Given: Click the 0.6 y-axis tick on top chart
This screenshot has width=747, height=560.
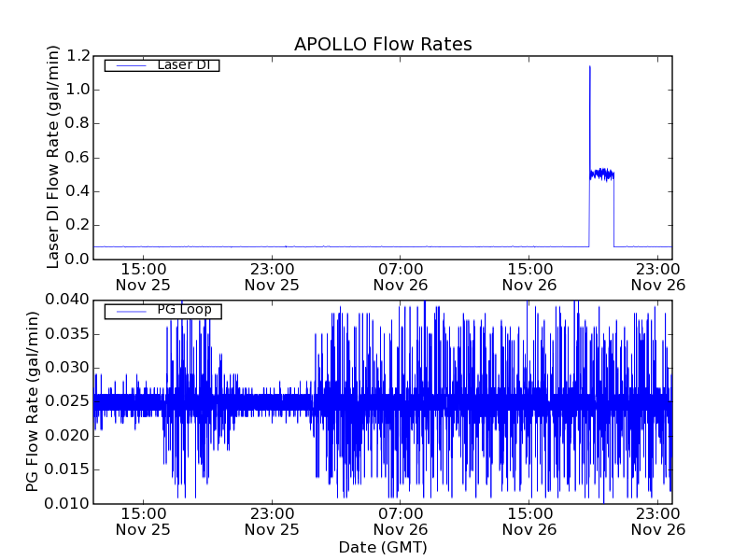Looking at the screenshot, I should [78, 158].
